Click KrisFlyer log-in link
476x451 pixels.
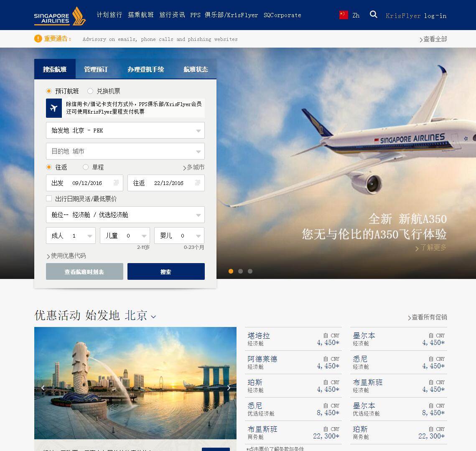click(416, 16)
